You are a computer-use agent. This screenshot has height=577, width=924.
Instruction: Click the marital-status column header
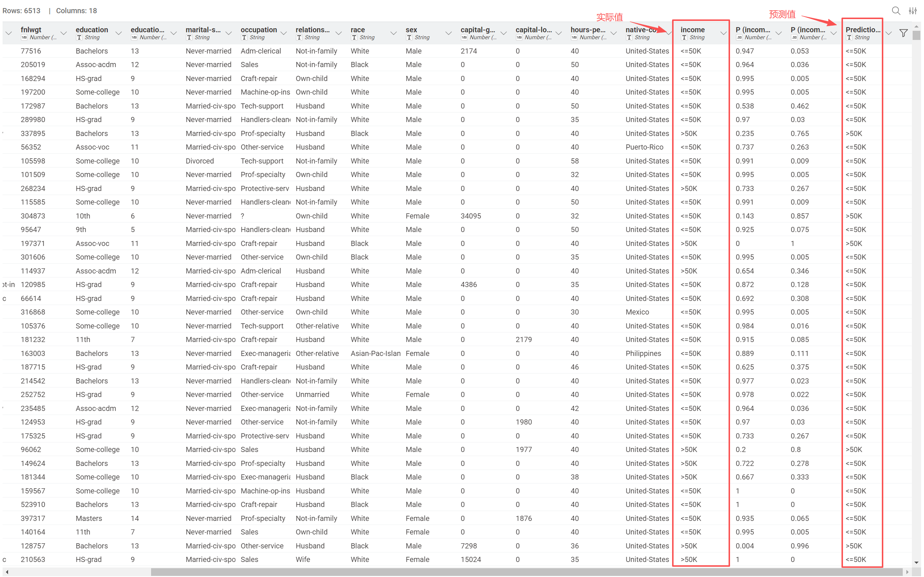pyautogui.click(x=203, y=29)
